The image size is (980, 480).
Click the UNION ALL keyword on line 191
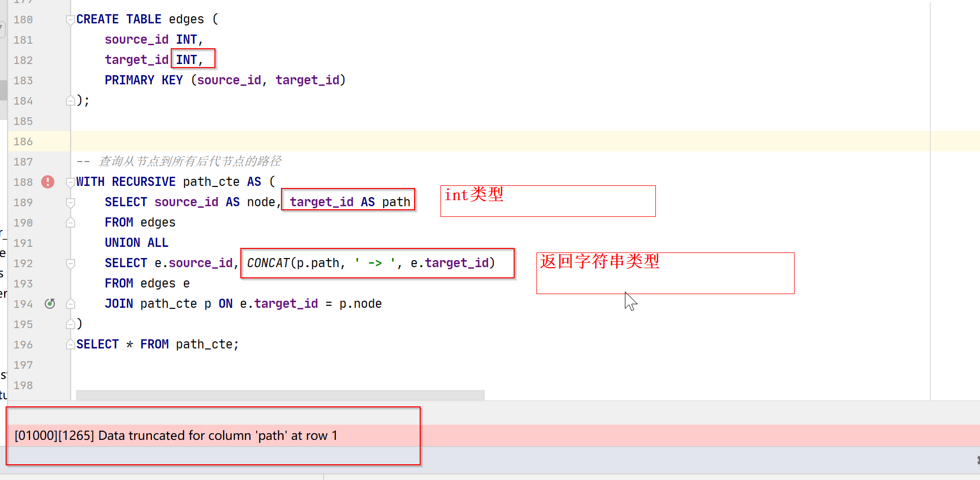click(137, 242)
